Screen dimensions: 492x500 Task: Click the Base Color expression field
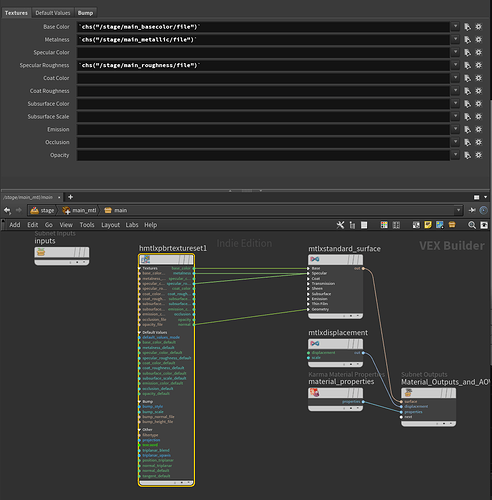click(263, 27)
